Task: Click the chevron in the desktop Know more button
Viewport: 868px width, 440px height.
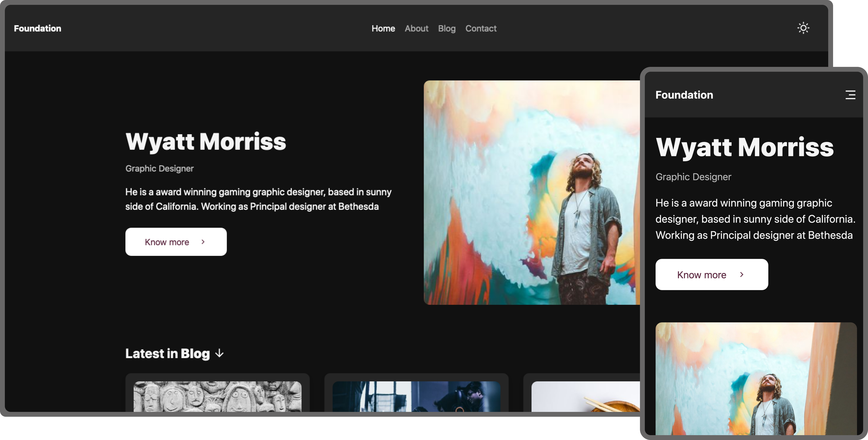Action: tap(203, 242)
